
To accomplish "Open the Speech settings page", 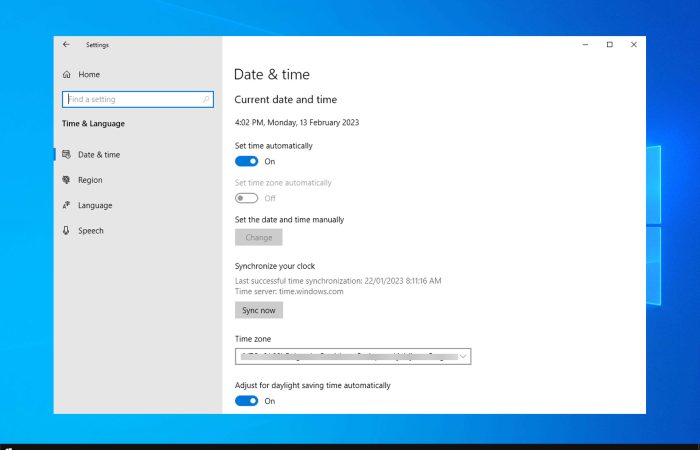I will coord(91,231).
